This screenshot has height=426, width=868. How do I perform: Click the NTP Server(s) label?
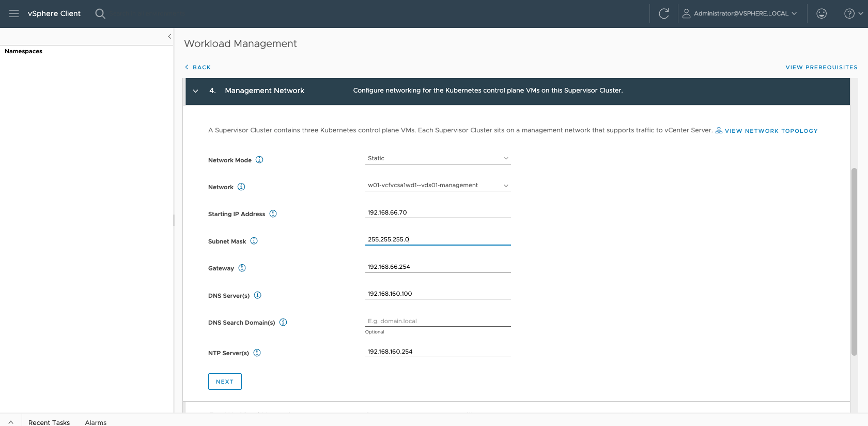coord(228,353)
